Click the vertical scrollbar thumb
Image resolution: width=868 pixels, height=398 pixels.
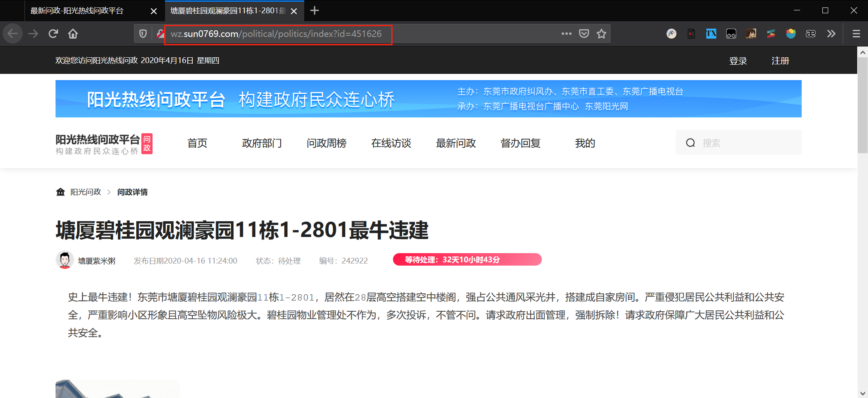[863, 105]
